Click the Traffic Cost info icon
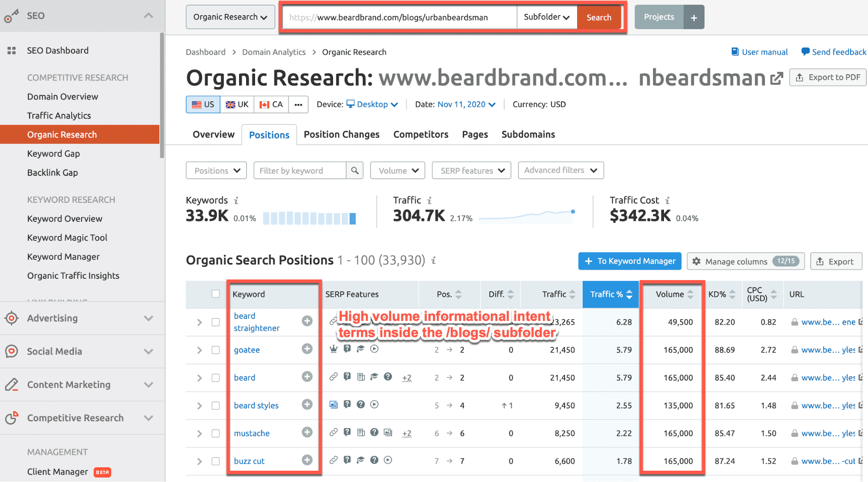Screen dimensions: 868x482 coord(667,200)
